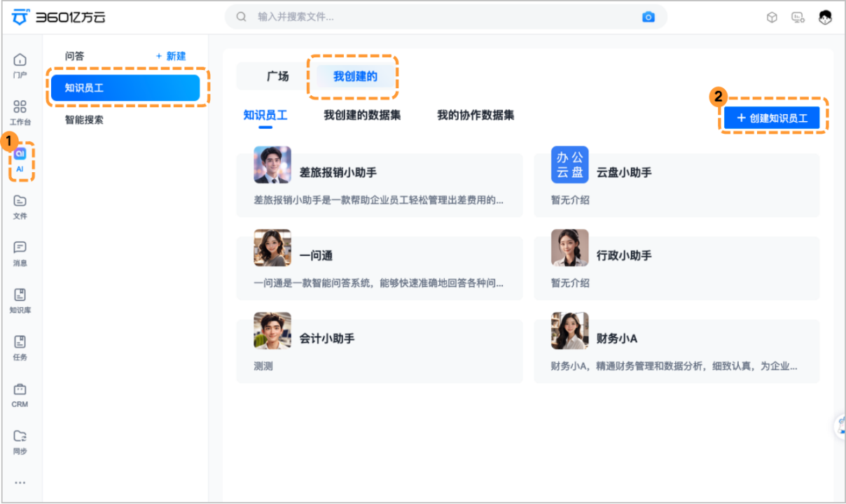Focus the 输入并搜索文件 search field
The width and height of the screenshot is (846, 504).
point(445,17)
